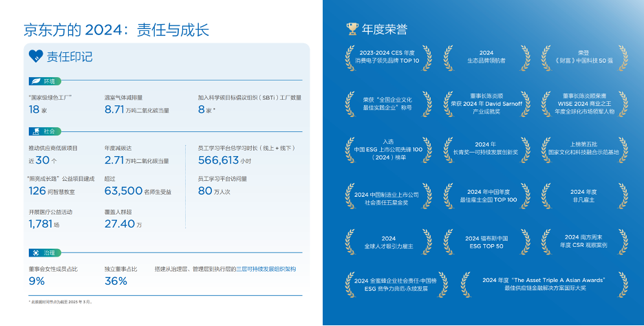Click the 福布斯中国 ESG TOP 50 award
Screen dimensions: 644x326
click(486, 242)
